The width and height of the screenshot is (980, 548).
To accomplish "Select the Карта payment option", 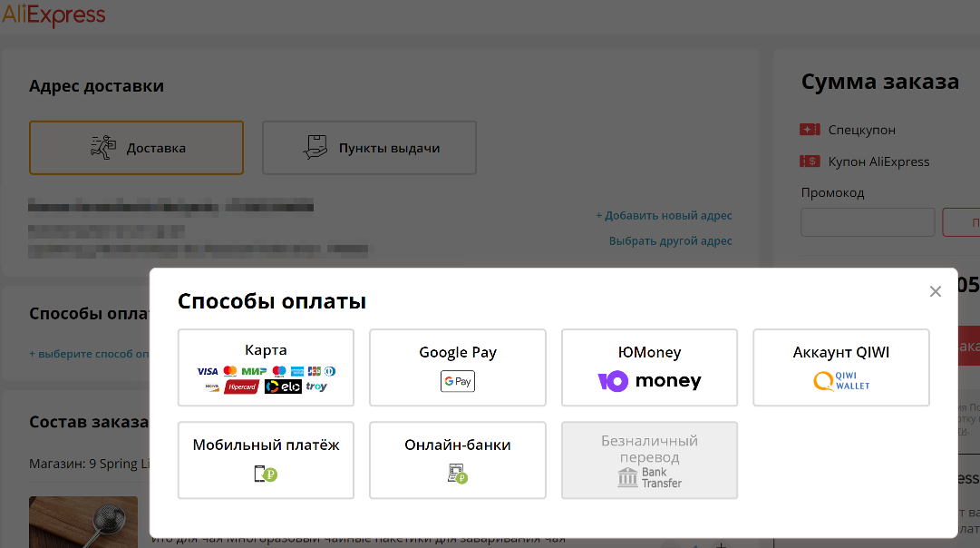I will [x=266, y=367].
